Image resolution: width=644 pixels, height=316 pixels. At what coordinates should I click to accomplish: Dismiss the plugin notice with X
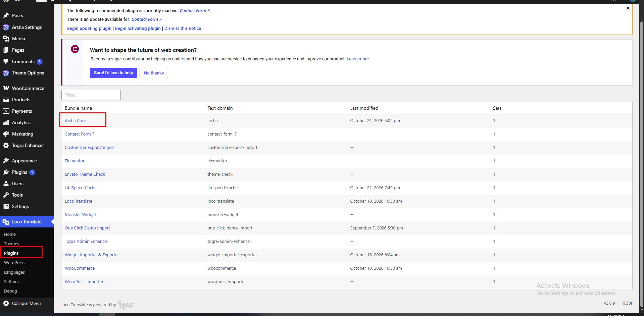pos(628,8)
